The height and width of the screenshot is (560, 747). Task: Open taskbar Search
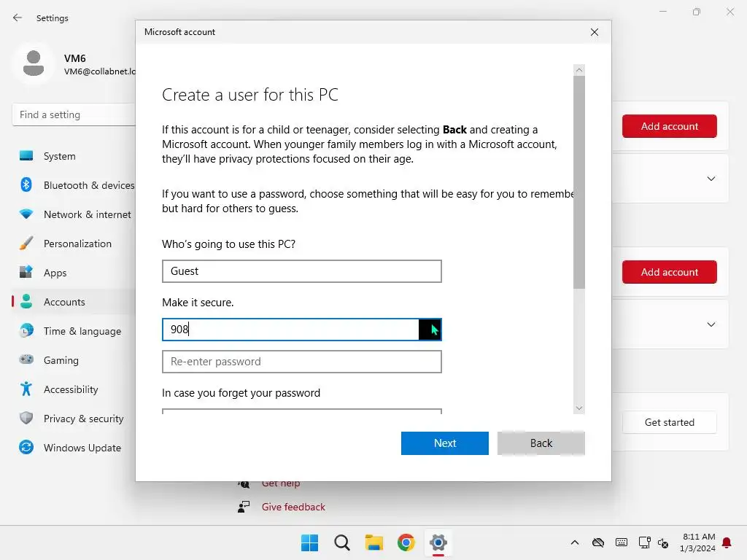(342, 542)
